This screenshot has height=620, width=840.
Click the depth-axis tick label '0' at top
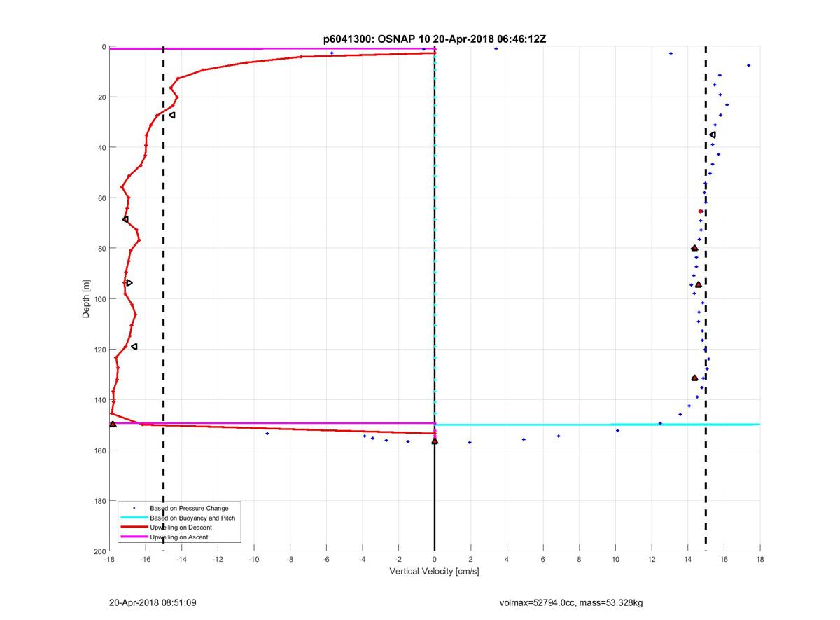104,46
